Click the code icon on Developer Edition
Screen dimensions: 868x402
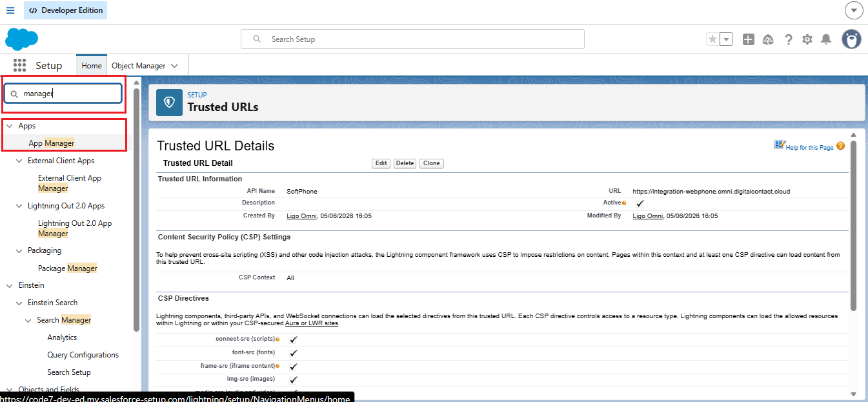point(33,10)
